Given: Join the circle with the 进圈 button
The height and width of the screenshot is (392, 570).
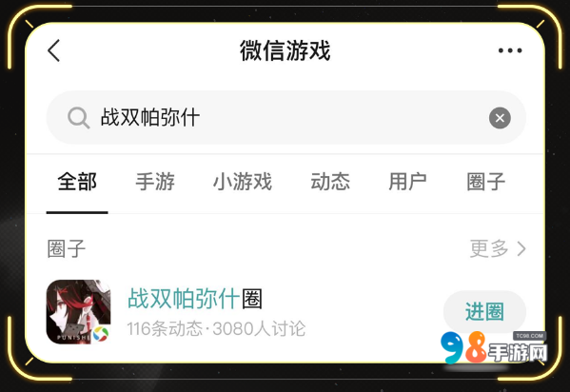Looking at the screenshot, I should pyautogui.click(x=484, y=312).
